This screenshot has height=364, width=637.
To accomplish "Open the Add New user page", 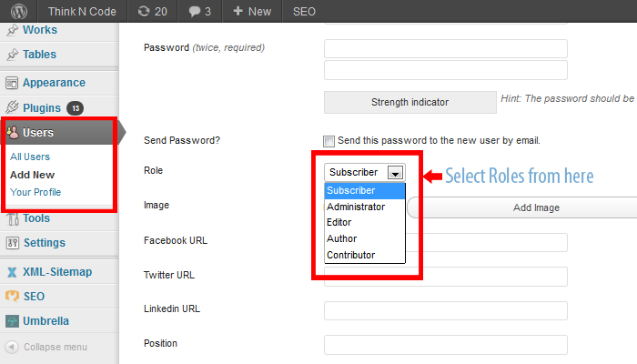I will coord(32,175).
